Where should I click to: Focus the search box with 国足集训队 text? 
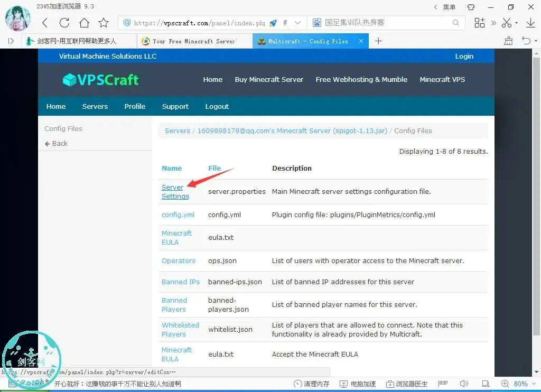point(386,23)
